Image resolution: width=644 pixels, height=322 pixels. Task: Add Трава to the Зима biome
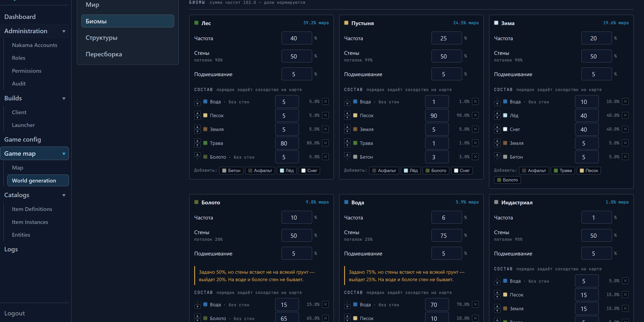[x=563, y=171]
